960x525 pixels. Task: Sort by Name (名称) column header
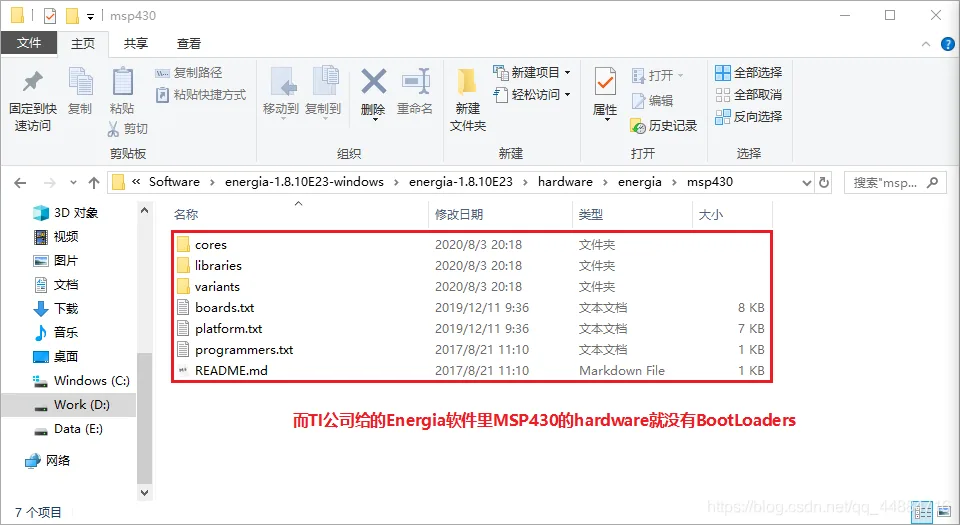coord(186,215)
